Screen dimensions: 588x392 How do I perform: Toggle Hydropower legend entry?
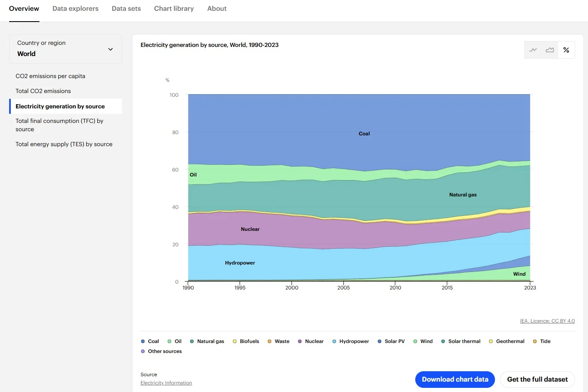click(x=350, y=341)
